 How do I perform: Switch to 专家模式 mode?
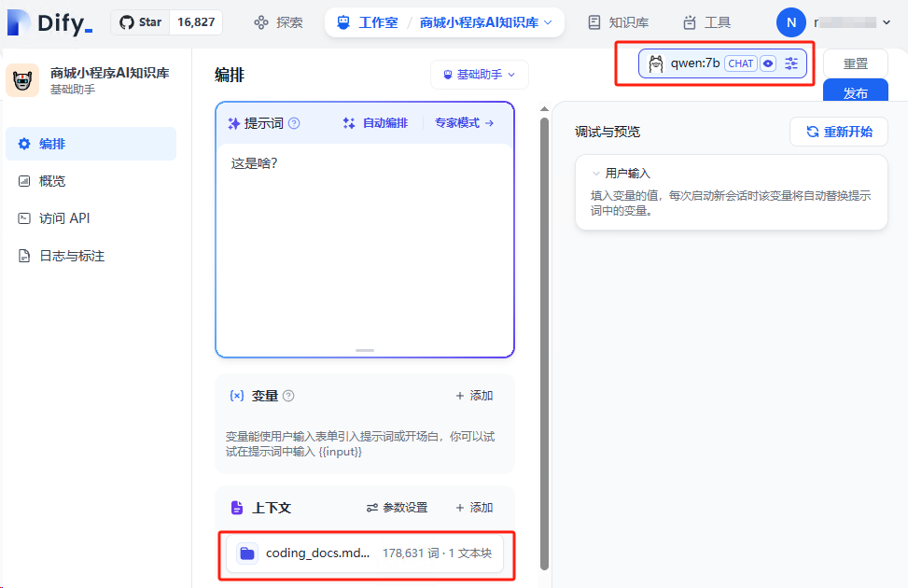(x=456, y=121)
